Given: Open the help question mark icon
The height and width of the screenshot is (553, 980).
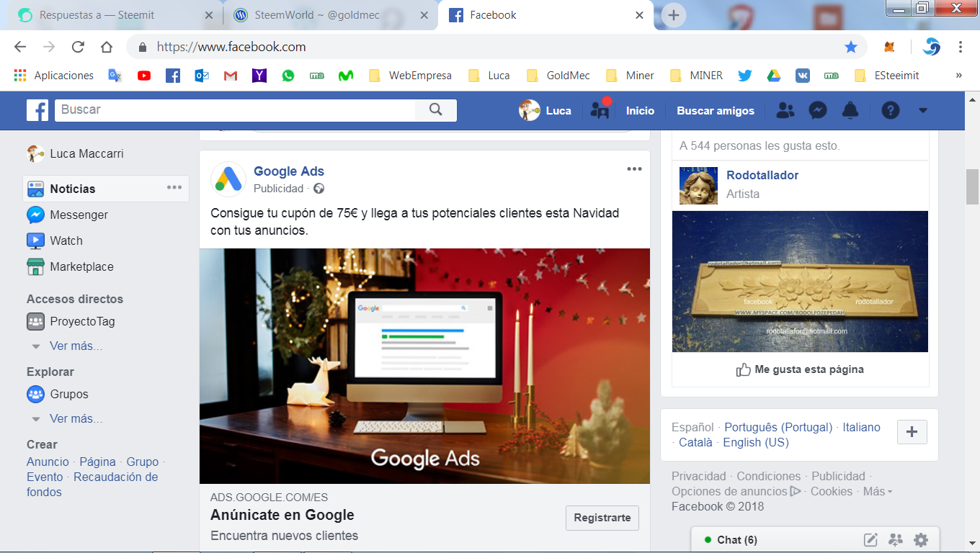Looking at the screenshot, I should click(891, 110).
